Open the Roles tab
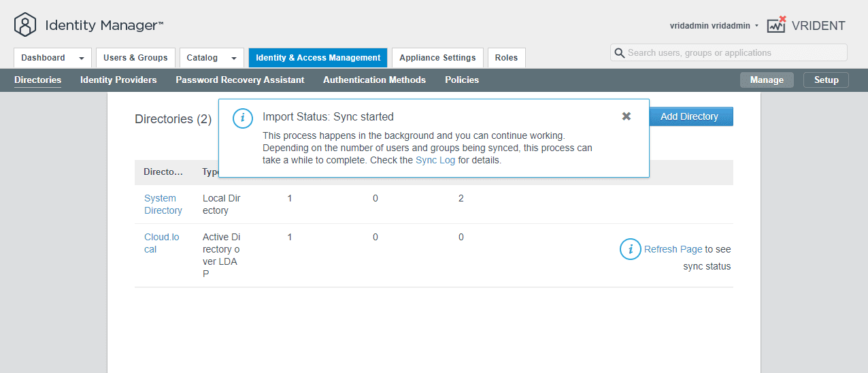This screenshot has height=373, width=868. point(506,58)
